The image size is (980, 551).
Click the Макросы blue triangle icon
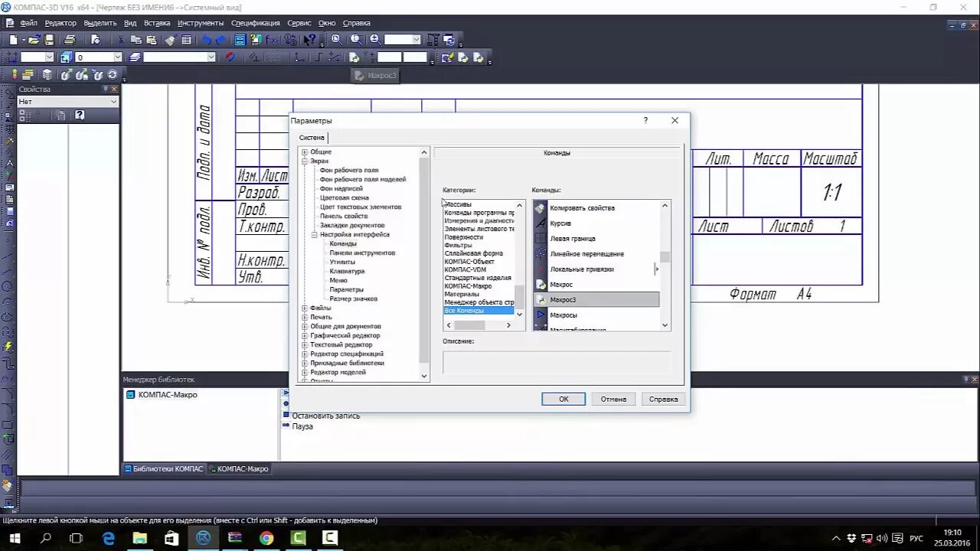(x=541, y=315)
